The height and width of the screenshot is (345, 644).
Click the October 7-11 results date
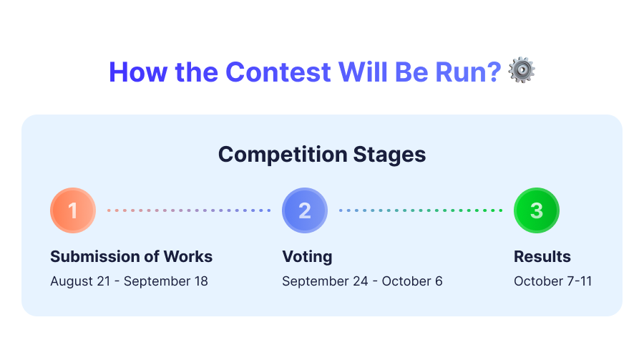pyautogui.click(x=553, y=281)
